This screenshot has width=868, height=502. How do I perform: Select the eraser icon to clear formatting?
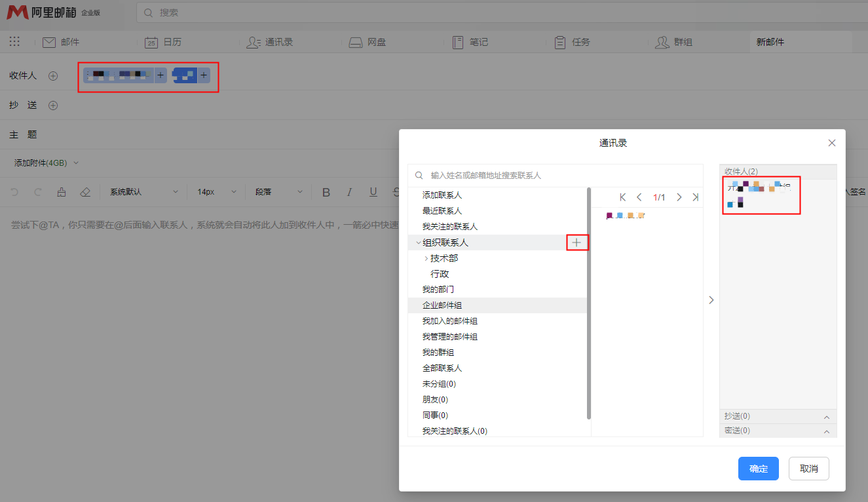pos(84,191)
